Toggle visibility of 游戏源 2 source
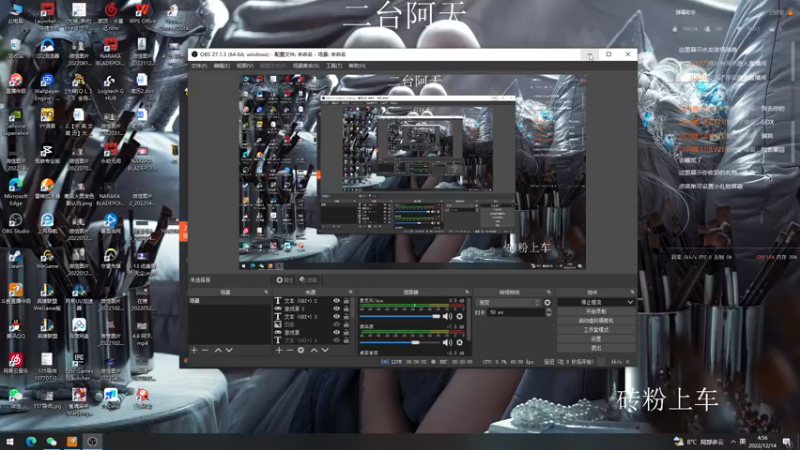Viewport: 800px width, 450px height. tap(336, 309)
